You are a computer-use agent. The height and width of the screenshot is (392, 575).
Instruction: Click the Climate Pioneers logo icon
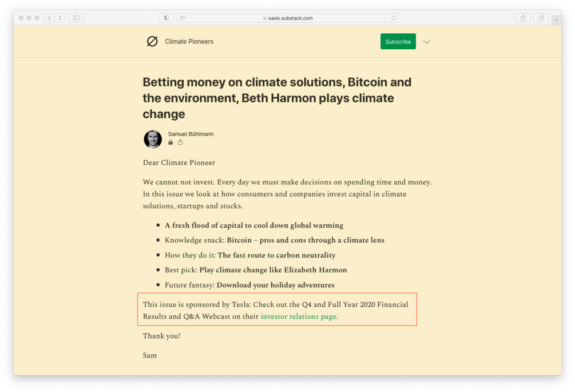click(x=152, y=41)
